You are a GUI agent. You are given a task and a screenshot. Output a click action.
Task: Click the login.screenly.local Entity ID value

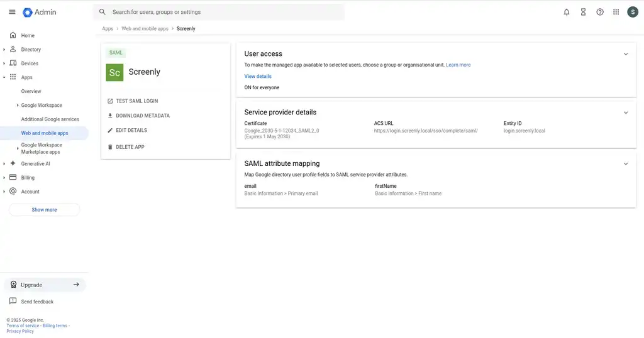coord(524,131)
